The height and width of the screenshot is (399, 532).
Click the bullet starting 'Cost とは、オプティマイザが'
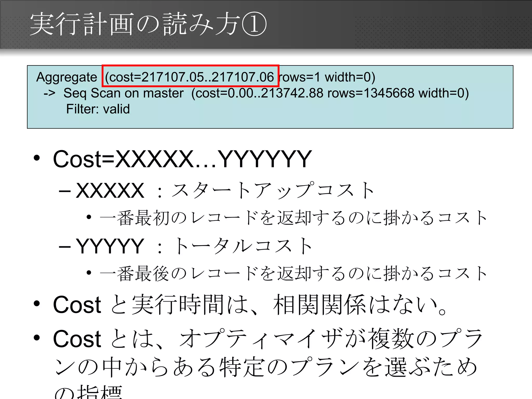click(x=268, y=339)
